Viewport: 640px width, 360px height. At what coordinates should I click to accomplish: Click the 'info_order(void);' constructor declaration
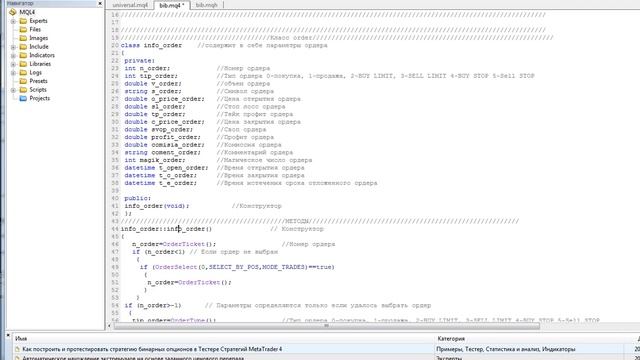click(157, 206)
